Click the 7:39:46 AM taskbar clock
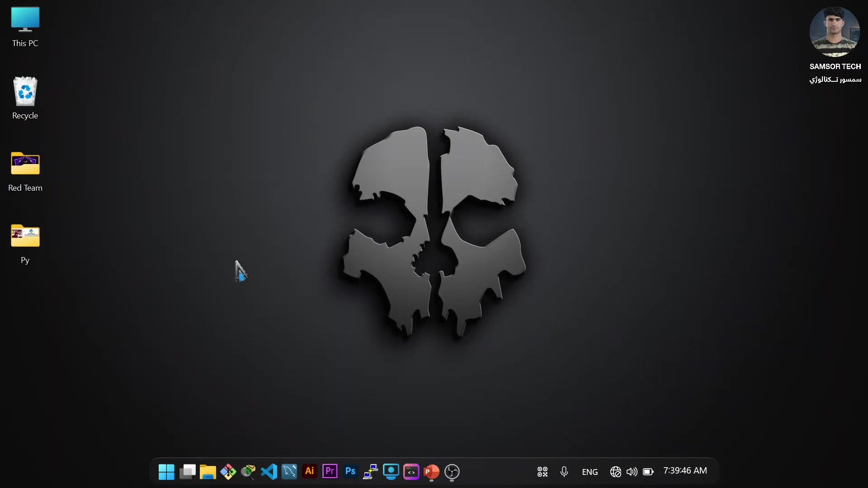Image resolution: width=868 pixels, height=488 pixels. (685, 471)
